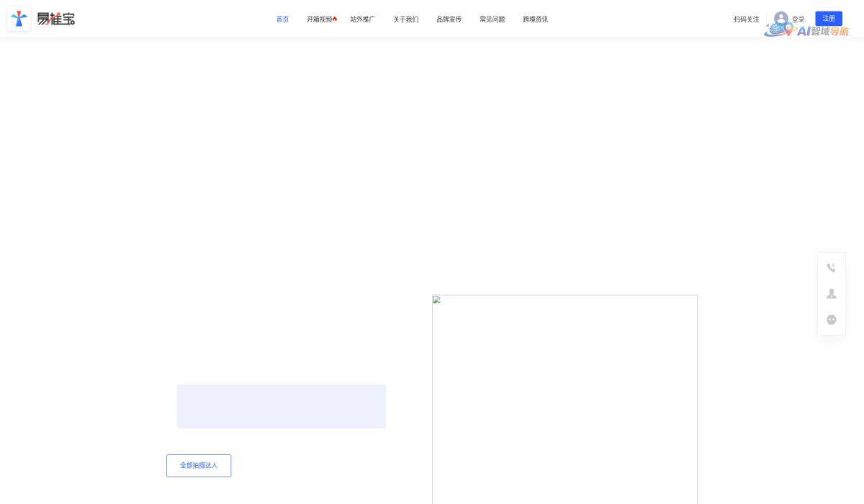Click the 登录 login link
The height and width of the screenshot is (504, 864).
(x=798, y=19)
